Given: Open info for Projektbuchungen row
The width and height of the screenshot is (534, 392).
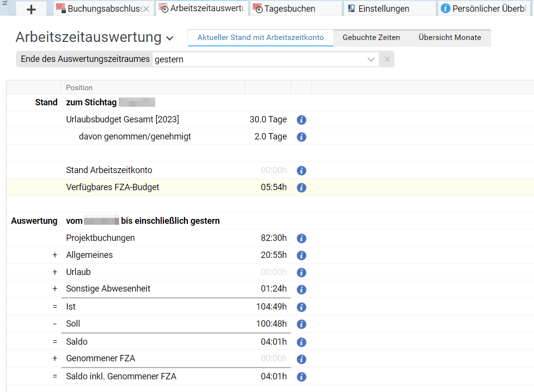Looking at the screenshot, I should [301, 238].
